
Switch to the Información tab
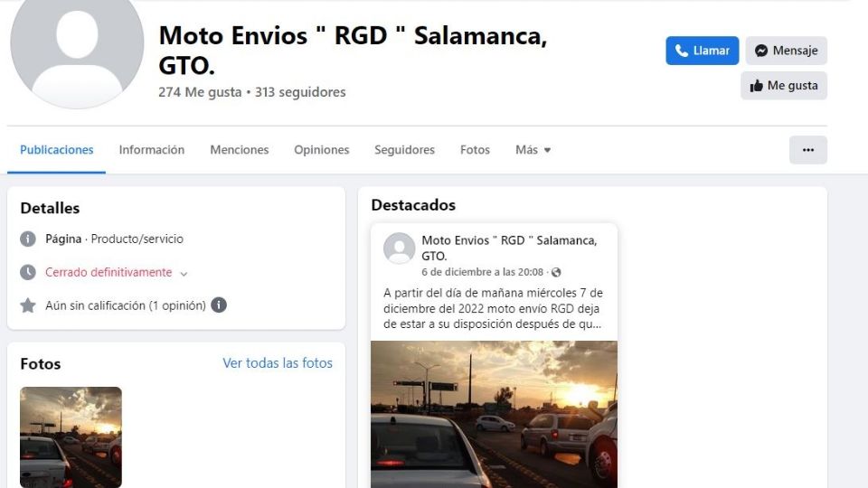coord(152,150)
